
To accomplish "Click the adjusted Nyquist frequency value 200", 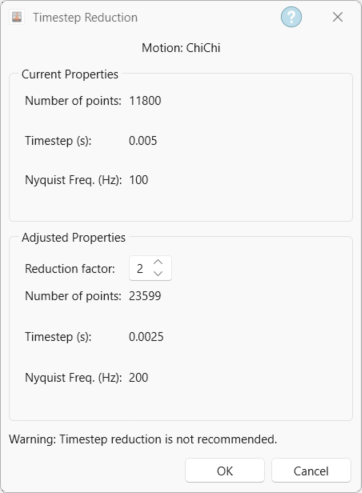I will coord(138,378).
